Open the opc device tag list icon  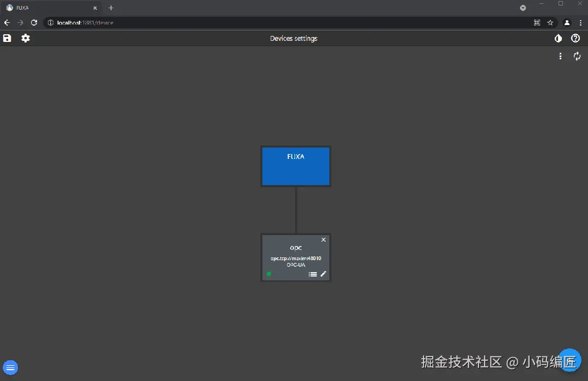click(x=313, y=274)
